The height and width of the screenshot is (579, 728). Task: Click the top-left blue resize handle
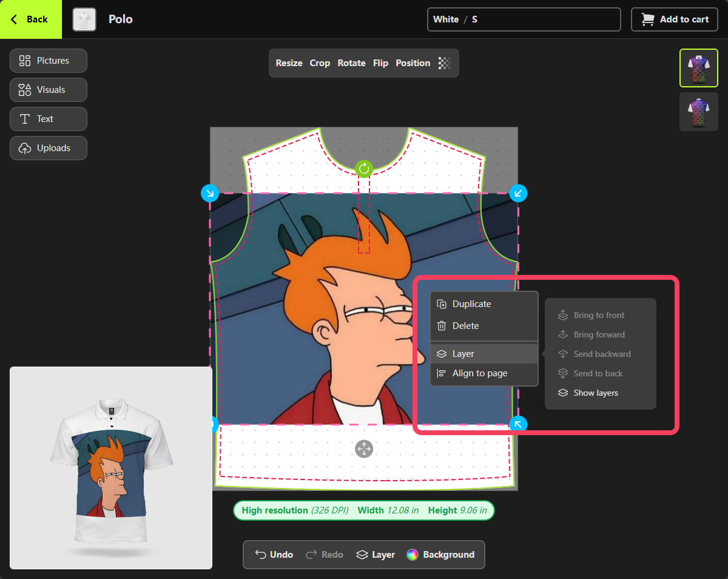click(209, 194)
